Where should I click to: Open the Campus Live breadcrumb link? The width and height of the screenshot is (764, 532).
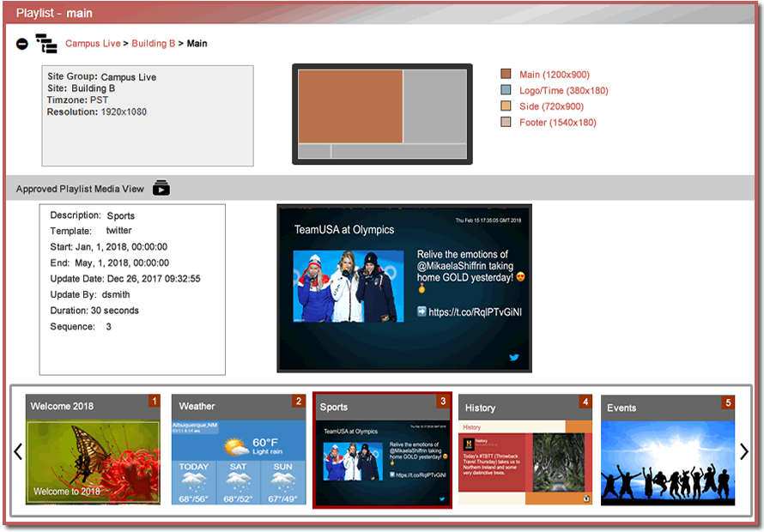[93, 44]
